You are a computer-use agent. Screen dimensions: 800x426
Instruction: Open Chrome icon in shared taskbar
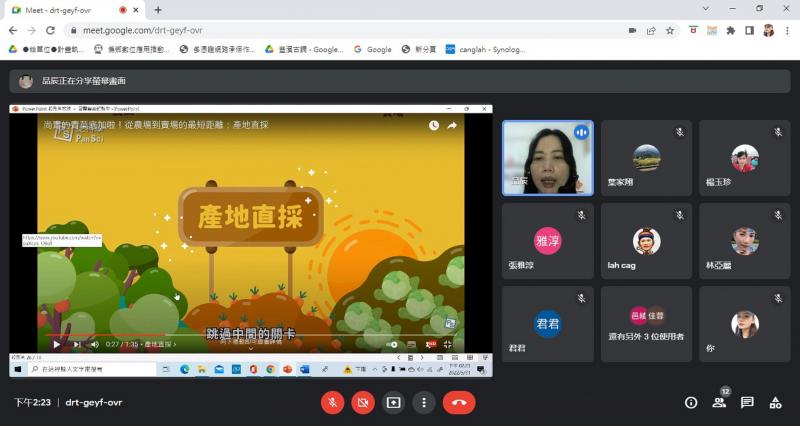click(x=270, y=369)
